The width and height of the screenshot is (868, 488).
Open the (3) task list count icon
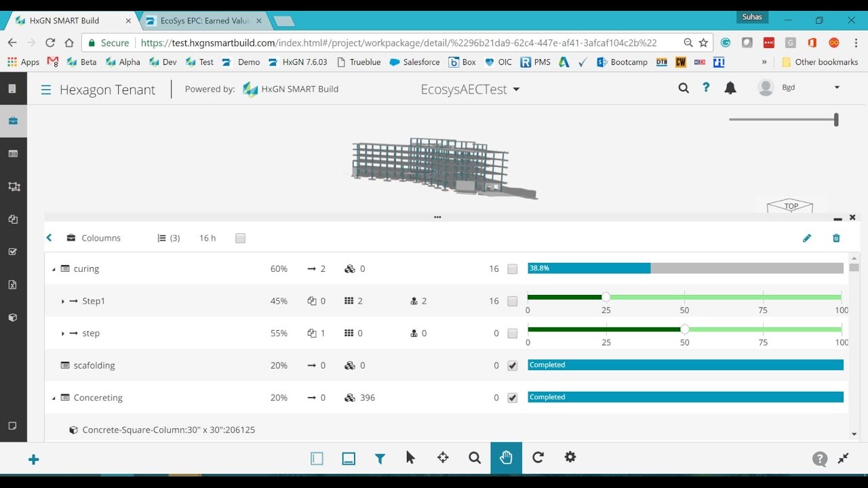coord(168,238)
